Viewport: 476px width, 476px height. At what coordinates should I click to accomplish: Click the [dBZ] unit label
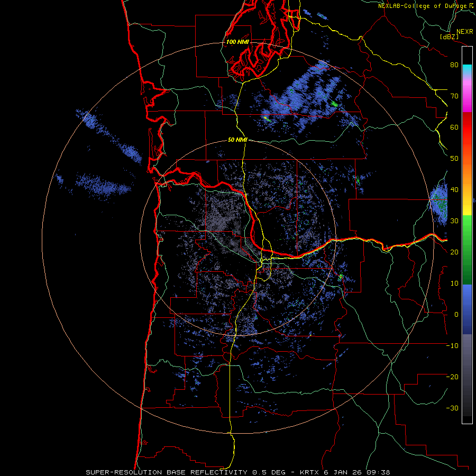tap(449, 37)
